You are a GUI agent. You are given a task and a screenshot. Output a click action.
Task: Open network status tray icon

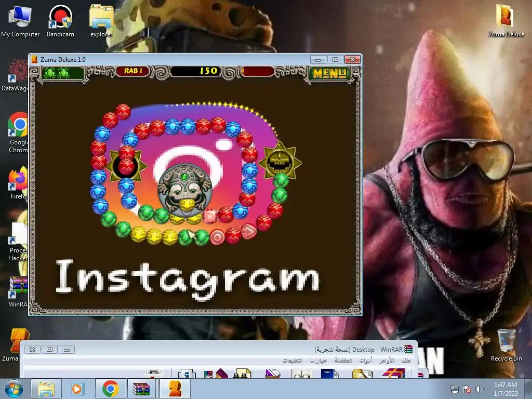click(454, 389)
